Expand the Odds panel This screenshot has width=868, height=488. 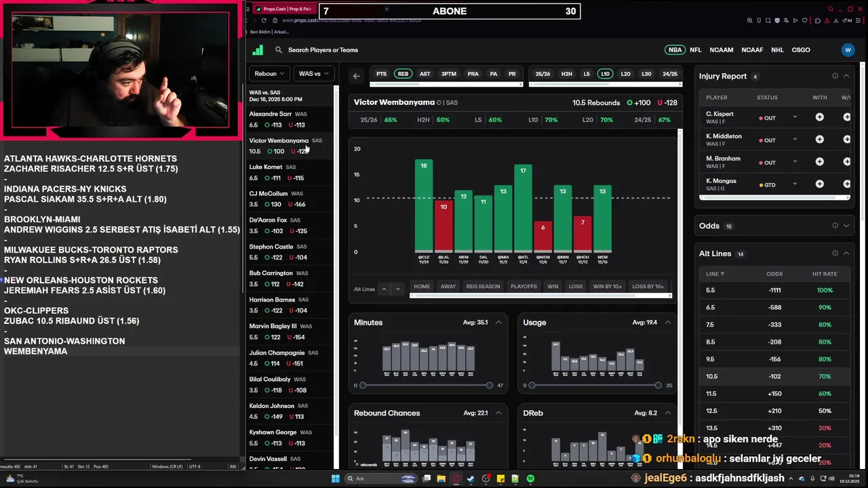coord(846,226)
